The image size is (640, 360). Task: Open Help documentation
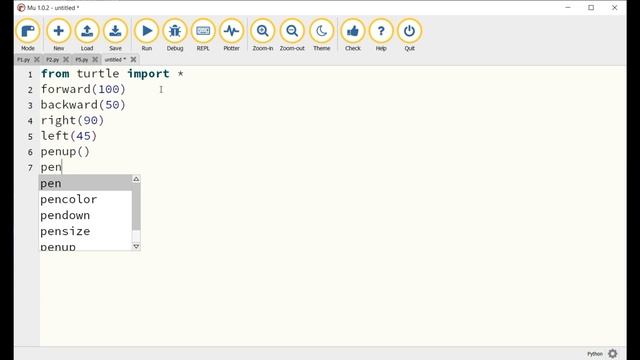[381, 35]
